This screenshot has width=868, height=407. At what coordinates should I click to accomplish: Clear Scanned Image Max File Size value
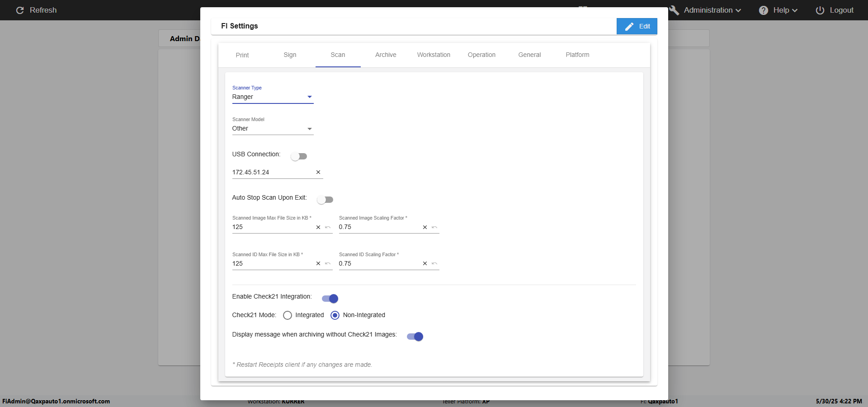(318, 227)
